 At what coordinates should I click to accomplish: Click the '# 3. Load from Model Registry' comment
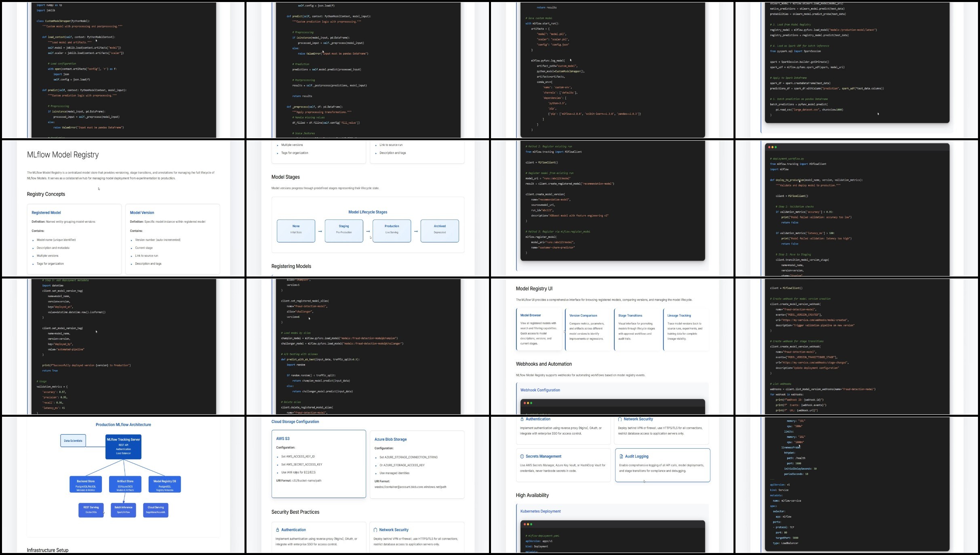(x=790, y=25)
